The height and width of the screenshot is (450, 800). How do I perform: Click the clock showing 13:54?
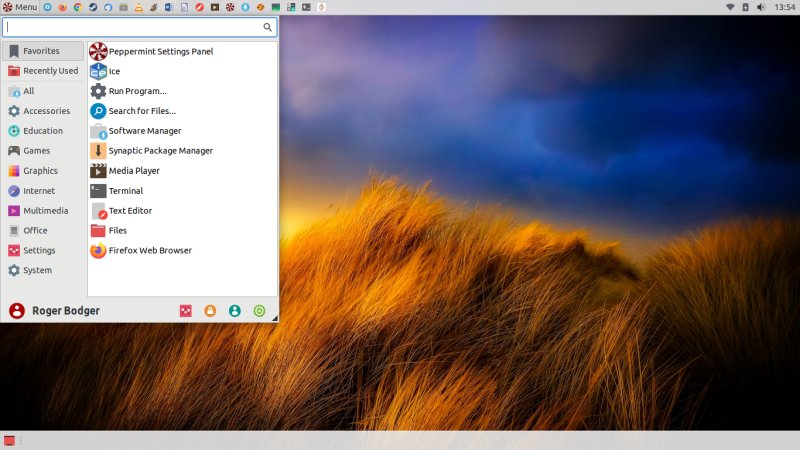pos(785,7)
